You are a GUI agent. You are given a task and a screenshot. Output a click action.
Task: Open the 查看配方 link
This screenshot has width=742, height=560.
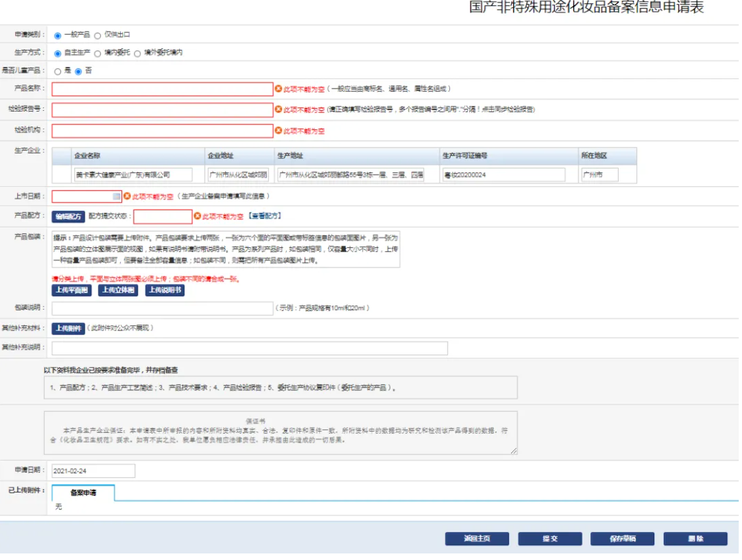coord(265,216)
